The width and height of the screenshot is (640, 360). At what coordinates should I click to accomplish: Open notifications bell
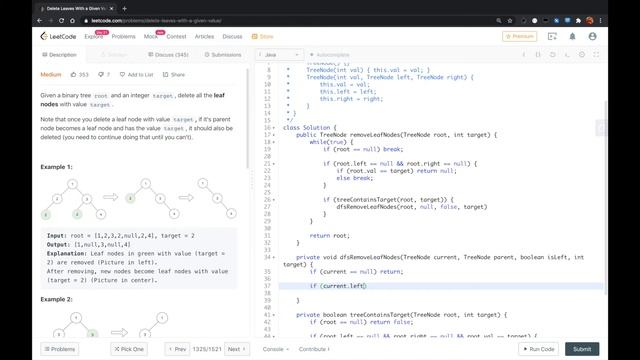[572, 36]
